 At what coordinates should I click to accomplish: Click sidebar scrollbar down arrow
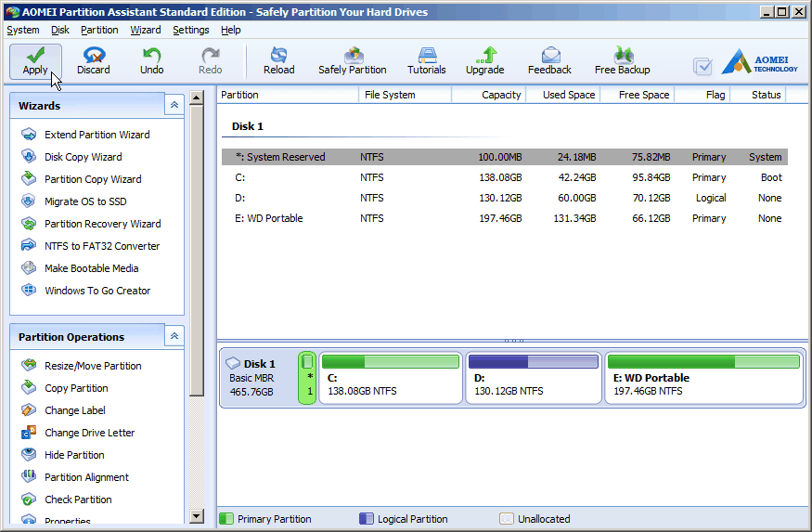[x=196, y=515]
